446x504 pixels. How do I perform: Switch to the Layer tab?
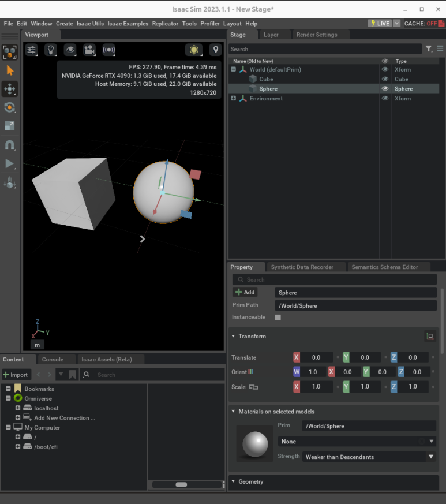click(x=271, y=35)
